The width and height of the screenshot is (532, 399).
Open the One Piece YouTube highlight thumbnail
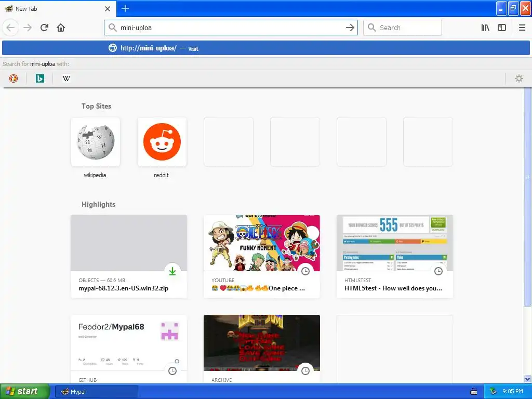click(262, 243)
